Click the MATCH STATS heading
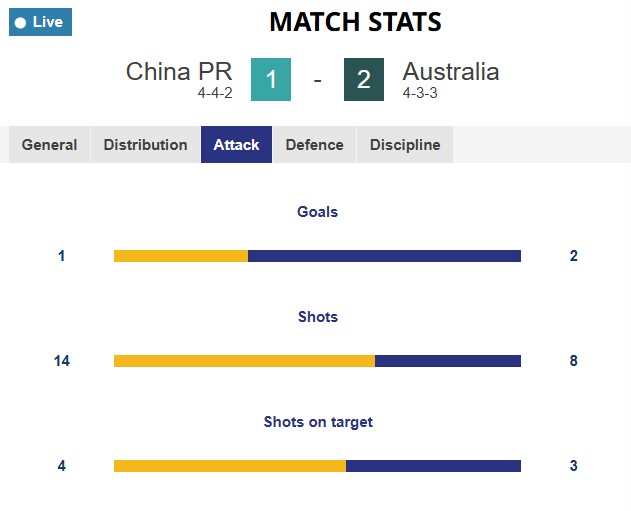Image resolution: width=631 pixels, height=511 pixels. coord(355,22)
